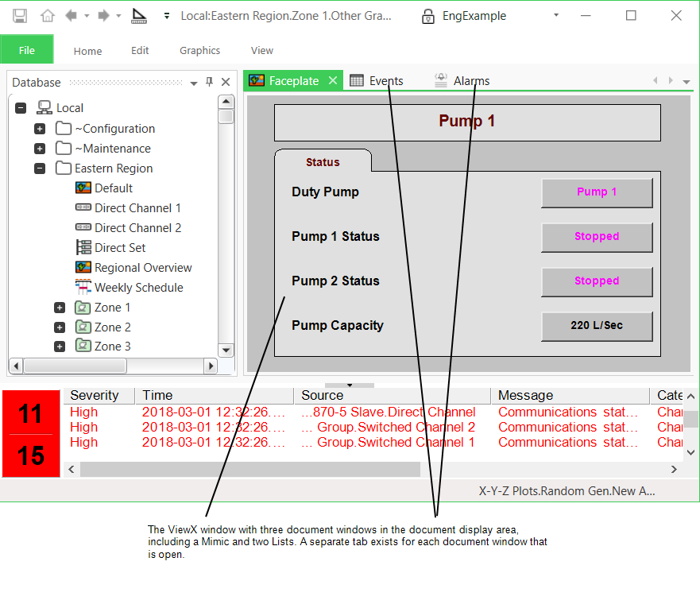Image resolution: width=700 pixels, height=608 pixels.
Task: Click the Pump 1 duty pump button
Action: [597, 192]
